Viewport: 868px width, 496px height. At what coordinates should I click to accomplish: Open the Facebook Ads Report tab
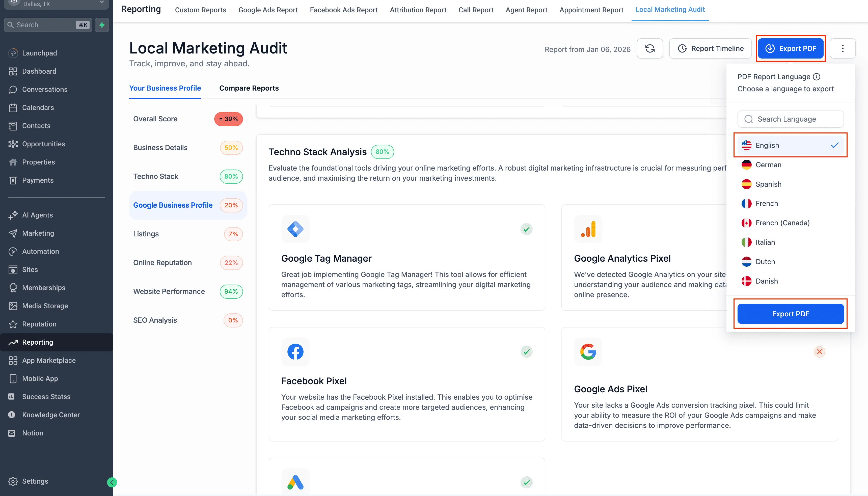point(343,10)
